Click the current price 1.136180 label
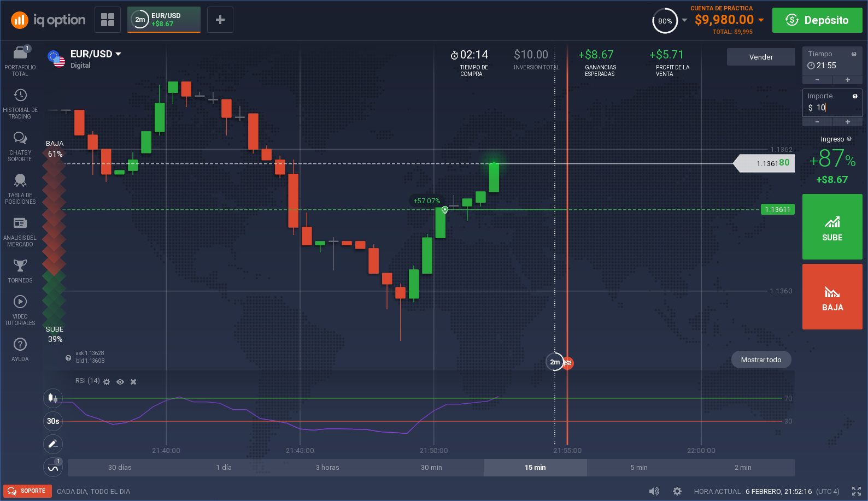 [764, 163]
